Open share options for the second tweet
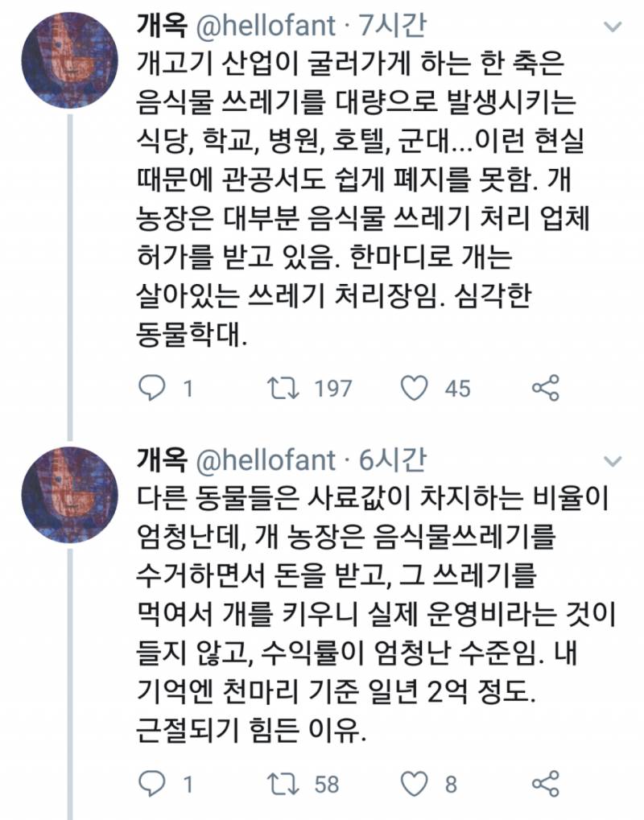 (547, 781)
